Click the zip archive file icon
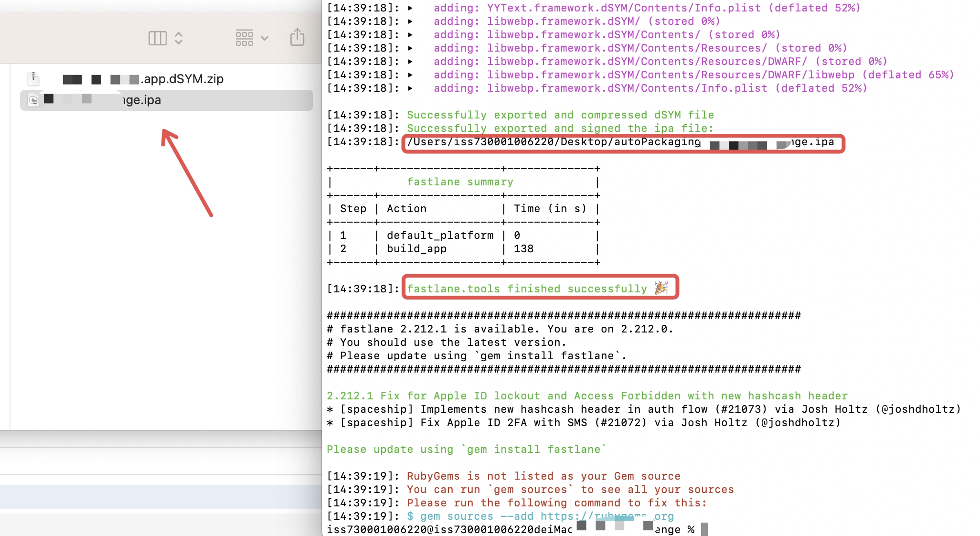Viewport: 980px width, 536px height. click(x=33, y=78)
